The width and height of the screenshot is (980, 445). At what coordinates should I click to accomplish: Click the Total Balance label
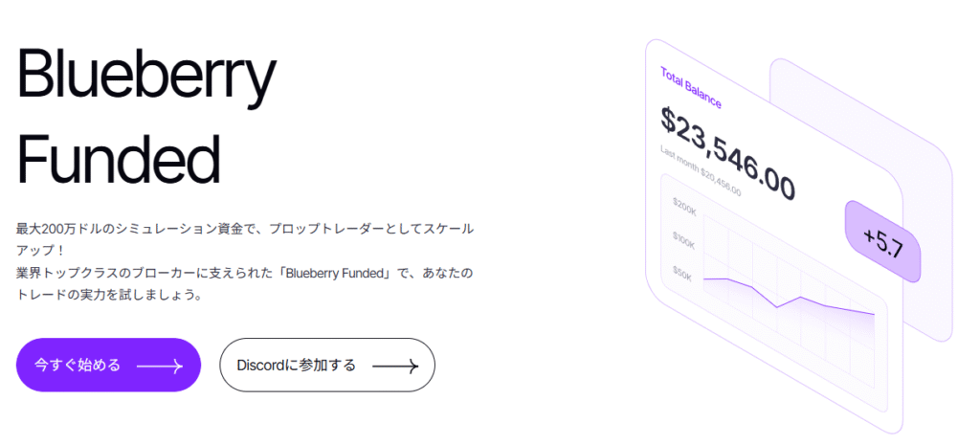coord(691,87)
